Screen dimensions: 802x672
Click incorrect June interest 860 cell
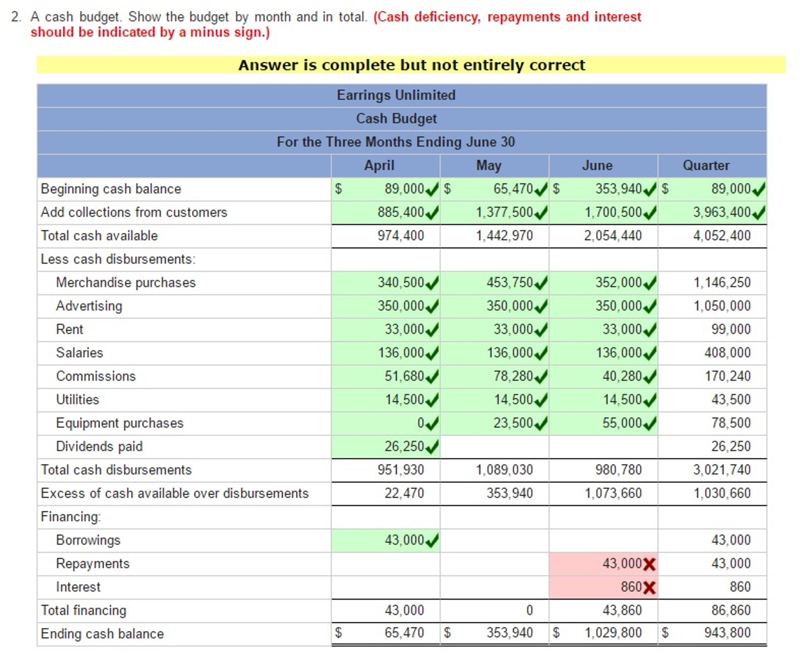click(x=603, y=587)
